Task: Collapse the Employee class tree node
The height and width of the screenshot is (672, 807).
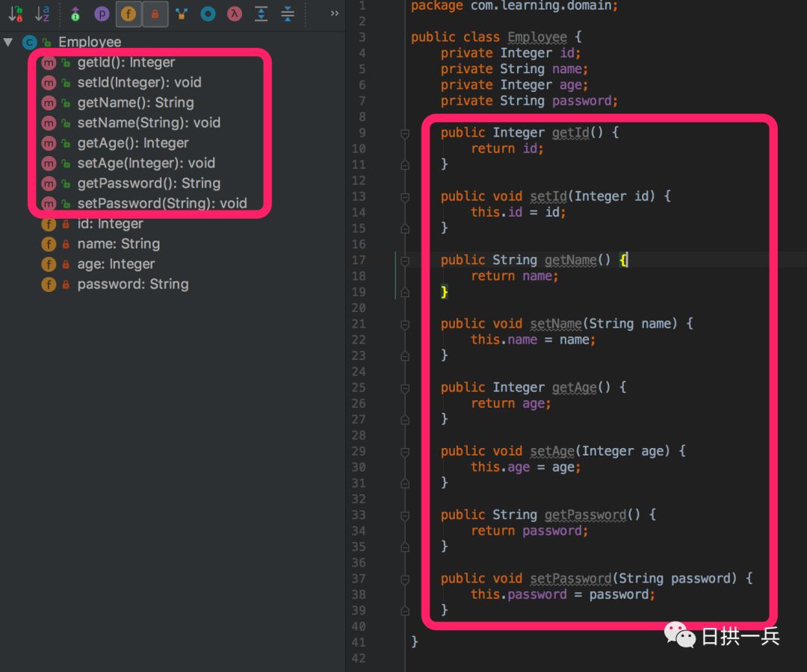Action: coord(8,42)
